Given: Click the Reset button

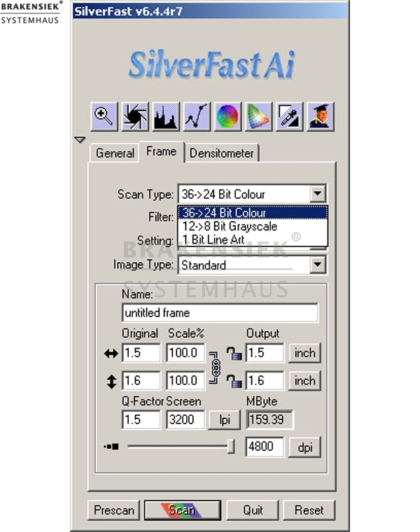Looking at the screenshot, I should (x=309, y=510).
